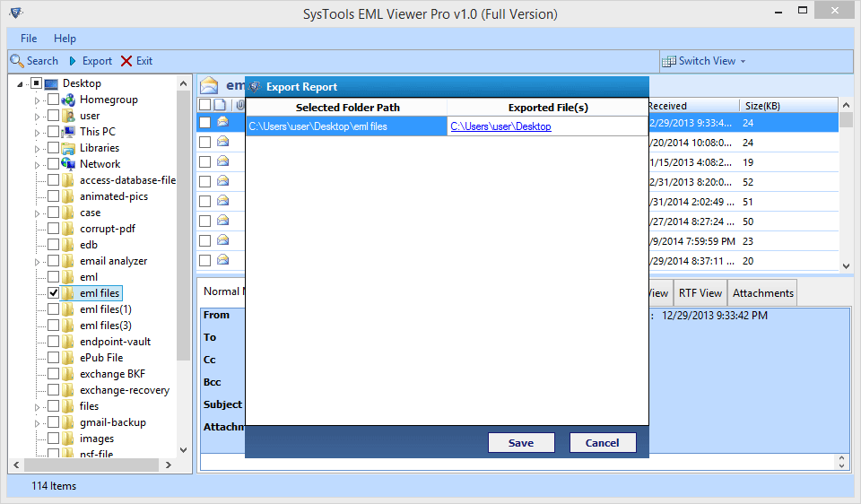Click the envelope icon in the row sized 20 KB
The height and width of the screenshot is (504, 861).
pos(222,260)
